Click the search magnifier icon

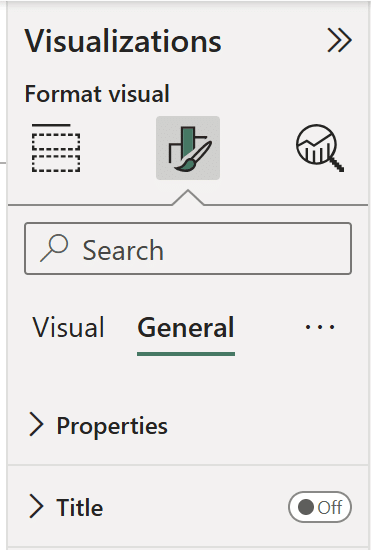tap(54, 248)
